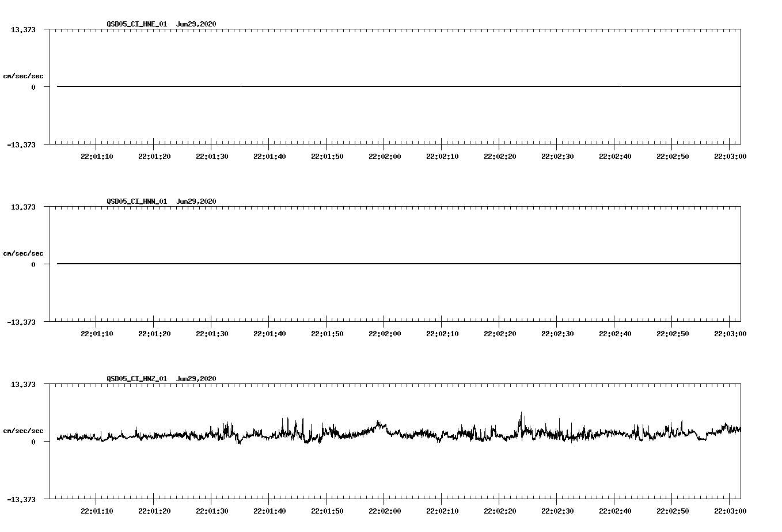The height and width of the screenshot is (532, 782).
Task: Click the QSD05_CI_HNZ_01 plot title
Action: (x=137, y=379)
